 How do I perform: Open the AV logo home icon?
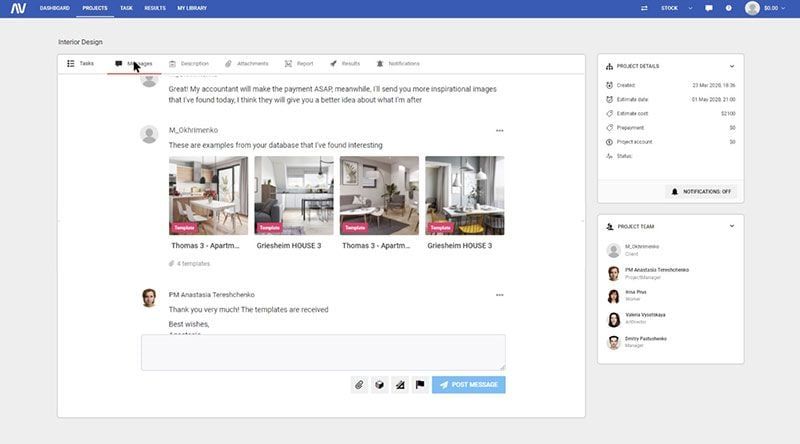coord(17,8)
